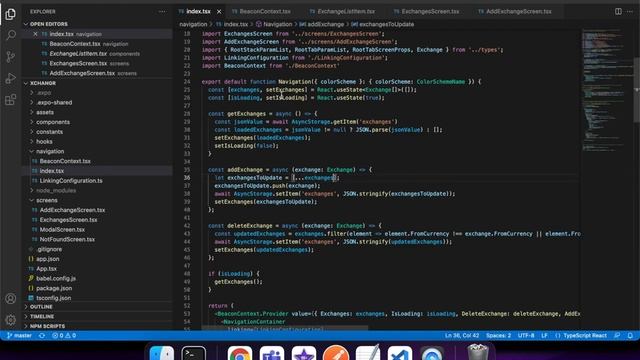Open the Search view in activity bar
Image resolution: width=640 pixels, height=360 pixels.
pos(11,35)
